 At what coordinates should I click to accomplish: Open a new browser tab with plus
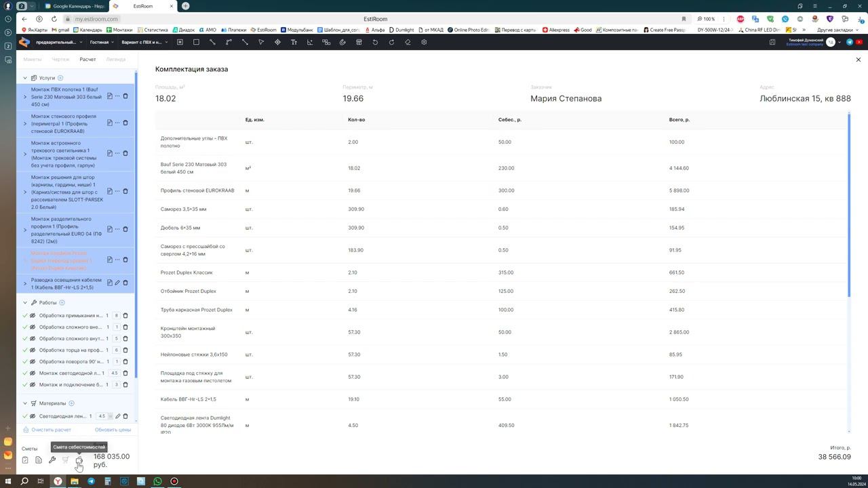coord(185,6)
